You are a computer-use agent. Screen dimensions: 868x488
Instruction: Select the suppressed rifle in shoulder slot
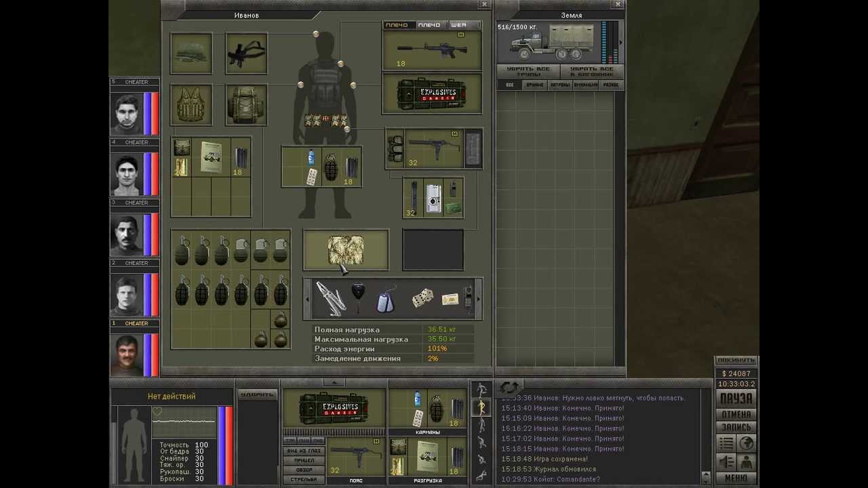(432, 50)
